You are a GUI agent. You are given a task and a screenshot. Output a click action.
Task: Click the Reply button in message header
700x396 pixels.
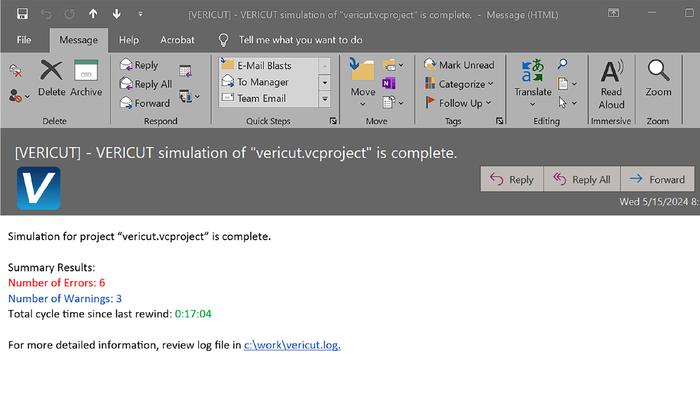point(512,179)
